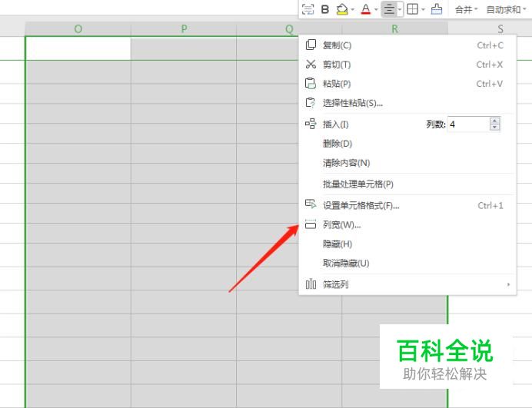Choose 粘贴(P) from context menu
This screenshot has height=408, width=532.
(x=407, y=84)
